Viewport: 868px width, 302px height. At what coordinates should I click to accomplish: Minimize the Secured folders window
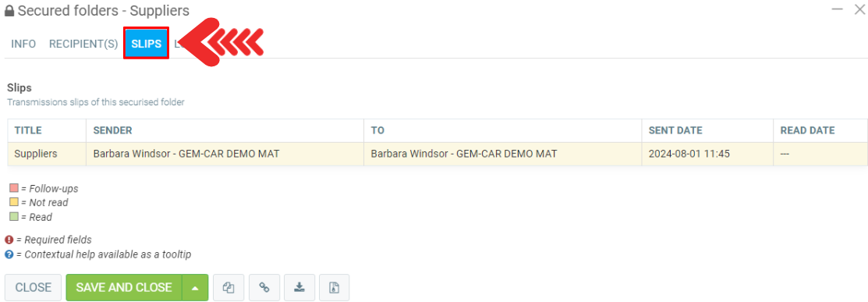pos(838,9)
